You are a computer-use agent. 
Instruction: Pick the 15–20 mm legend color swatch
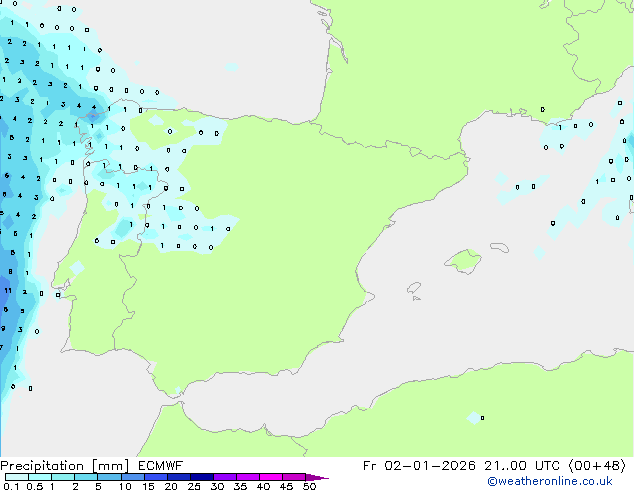pos(156,477)
